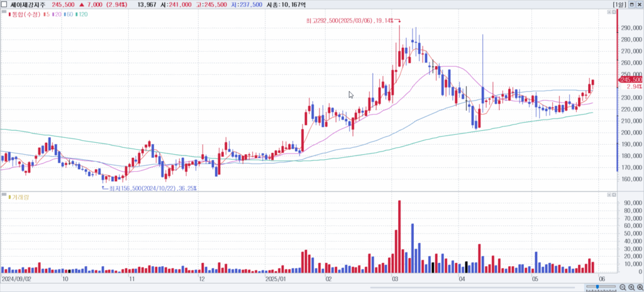Click the 세아제강지주 stock name
This screenshot has height=292, width=644.
click(28, 4)
